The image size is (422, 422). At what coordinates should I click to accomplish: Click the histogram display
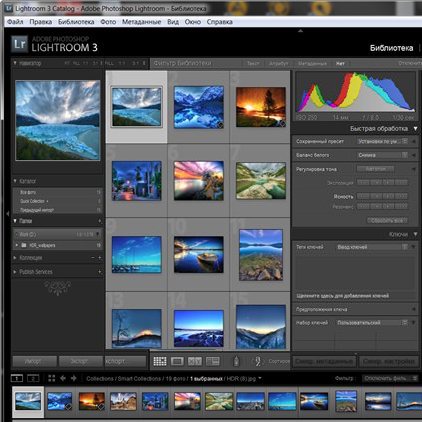point(355,92)
